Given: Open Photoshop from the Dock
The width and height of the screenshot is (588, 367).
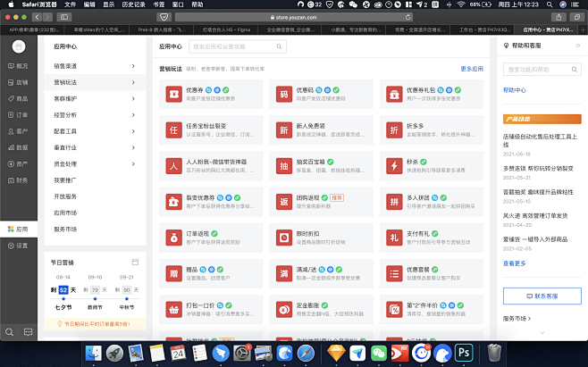Looking at the screenshot, I should tap(464, 353).
